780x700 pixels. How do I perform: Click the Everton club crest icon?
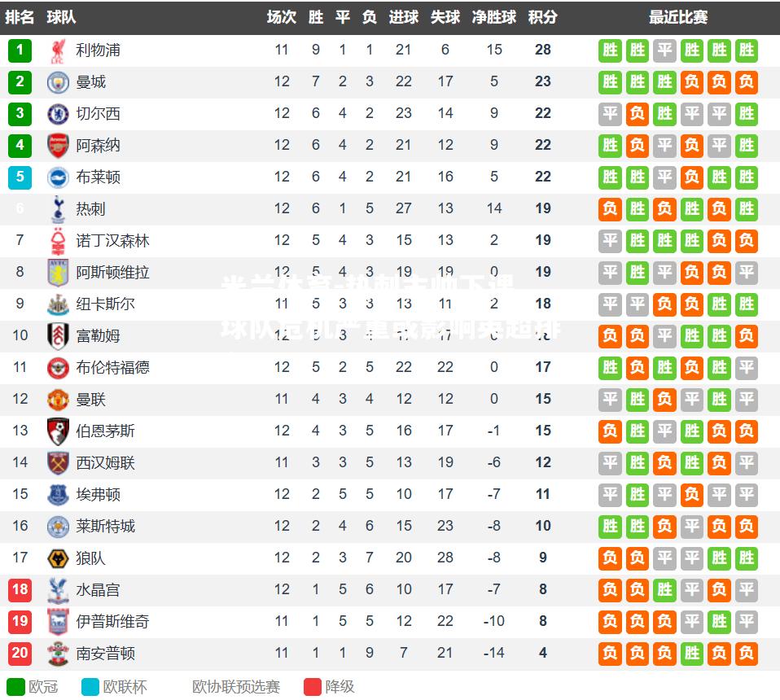point(58,495)
